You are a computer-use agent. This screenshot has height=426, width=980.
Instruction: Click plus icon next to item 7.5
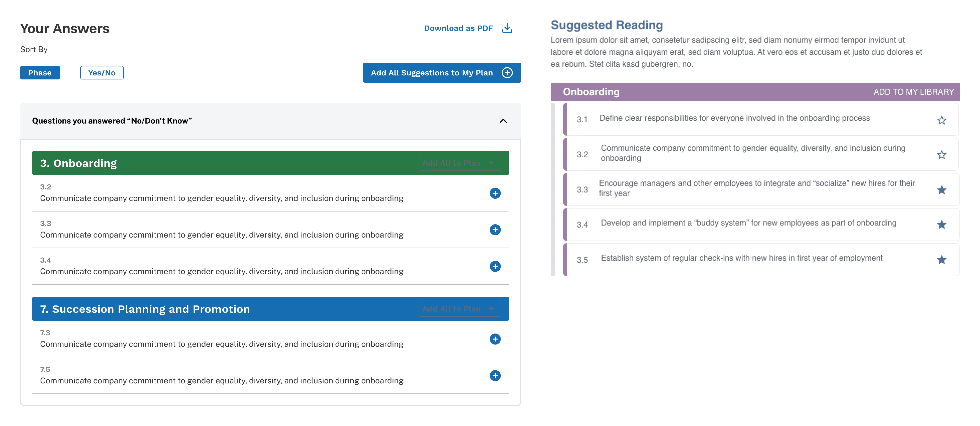pyautogui.click(x=495, y=375)
